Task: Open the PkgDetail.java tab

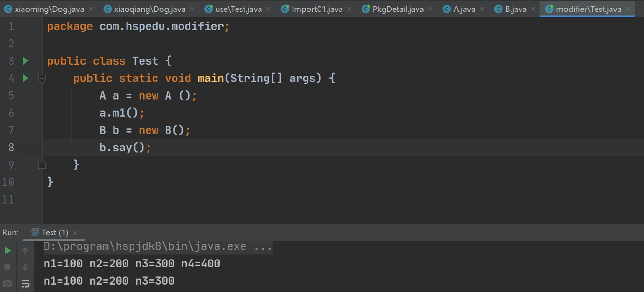Action: pos(398,9)
